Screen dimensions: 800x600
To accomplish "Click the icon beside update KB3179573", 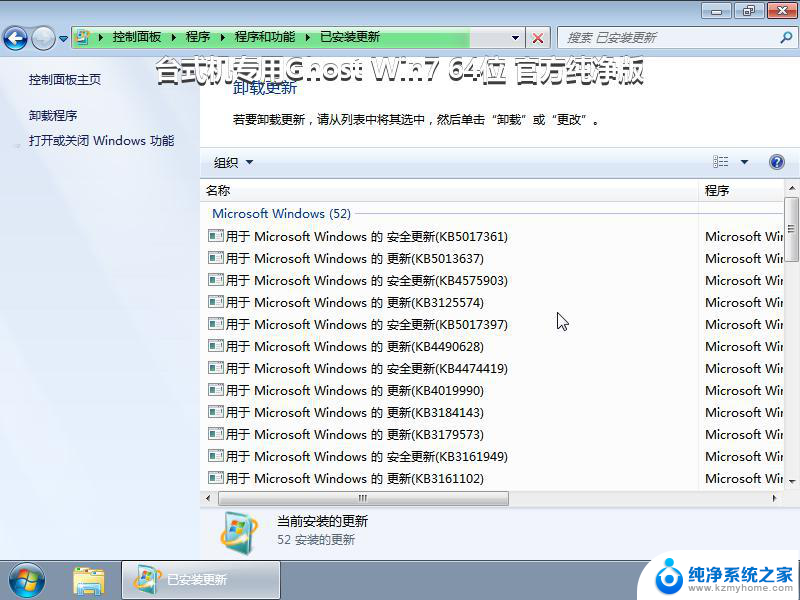I will 216,433.
